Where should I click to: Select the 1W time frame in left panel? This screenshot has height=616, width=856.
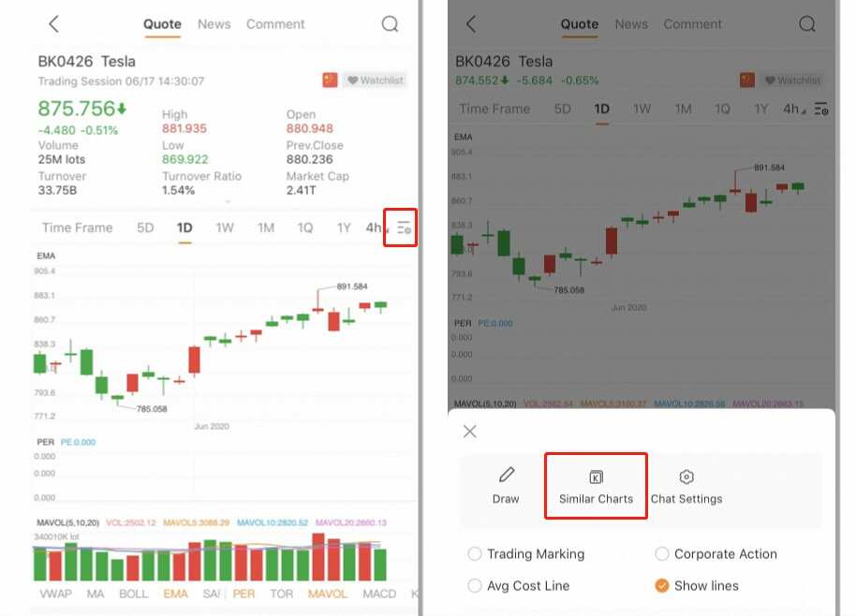pyautogui.click(x=225, y=227)
